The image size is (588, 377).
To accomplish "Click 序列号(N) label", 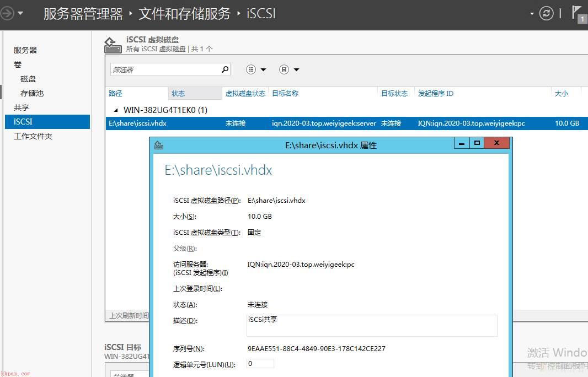I will point(189,349).
